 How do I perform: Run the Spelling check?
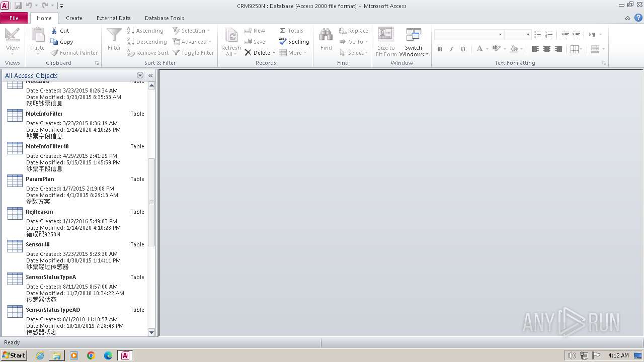(294, 42)
